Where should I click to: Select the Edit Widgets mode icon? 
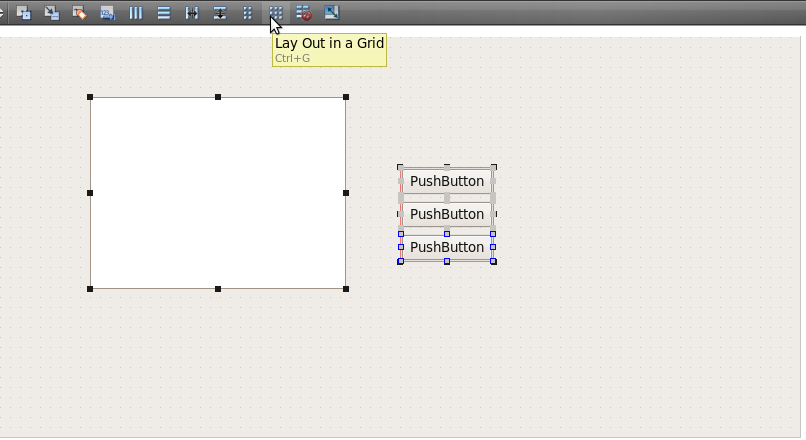[x=24, y=13]
